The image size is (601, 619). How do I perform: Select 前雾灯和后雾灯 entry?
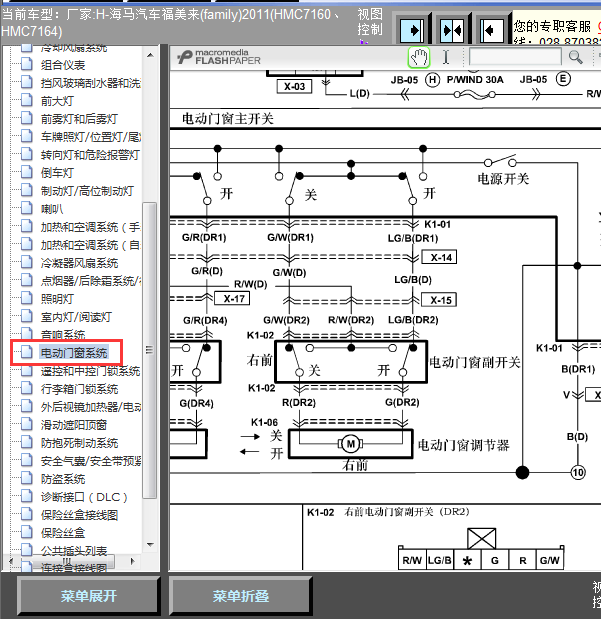tap(79, 119)
